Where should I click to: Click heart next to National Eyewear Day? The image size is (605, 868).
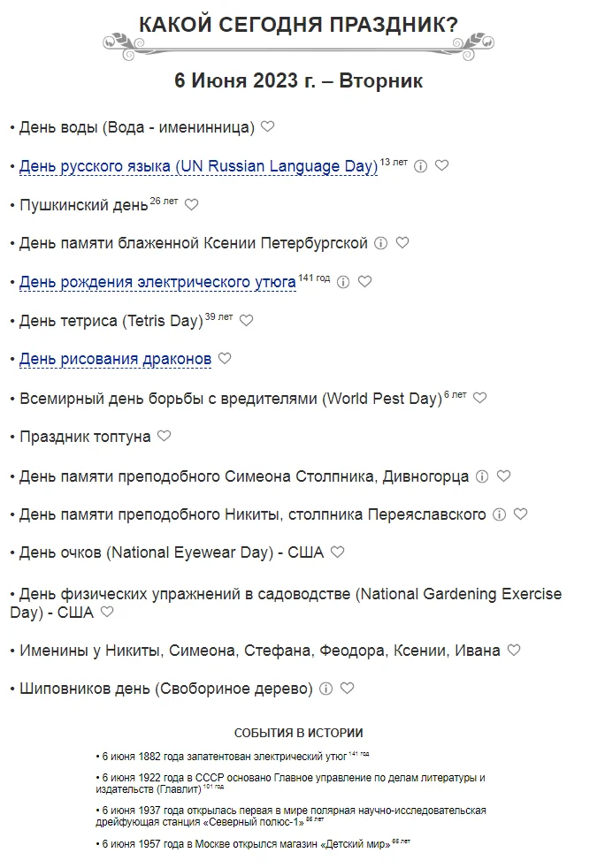[338, 552]
